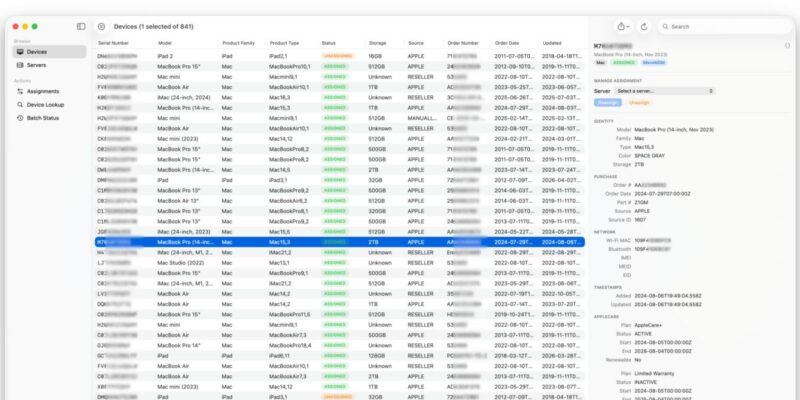Click the 'Mac' tag in the detail header

(601, 63)
